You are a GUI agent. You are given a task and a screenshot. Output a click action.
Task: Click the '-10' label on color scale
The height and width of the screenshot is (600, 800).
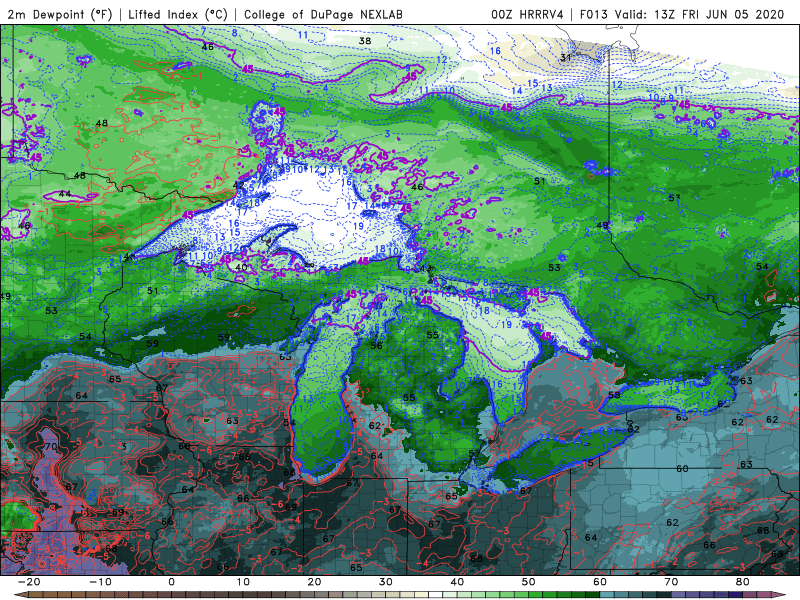[100, 582]
